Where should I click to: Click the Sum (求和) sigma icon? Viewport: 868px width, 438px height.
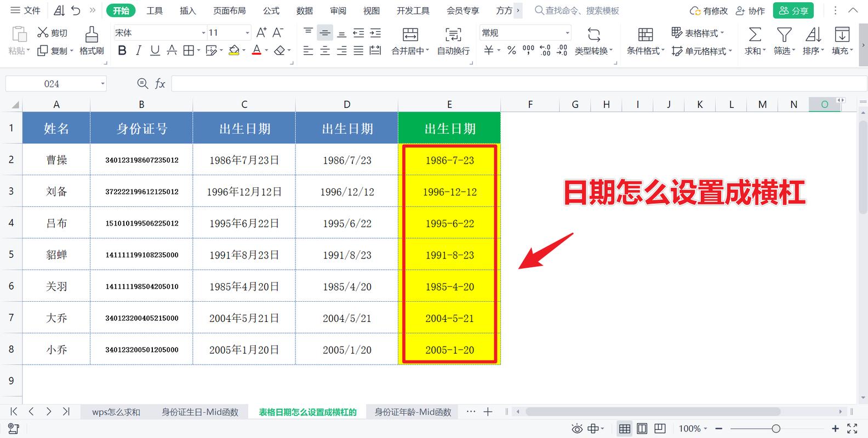pos(755,35)
